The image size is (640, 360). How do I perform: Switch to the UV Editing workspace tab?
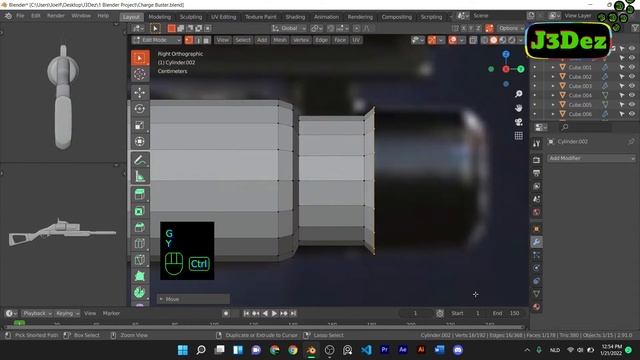coord(223,17)
